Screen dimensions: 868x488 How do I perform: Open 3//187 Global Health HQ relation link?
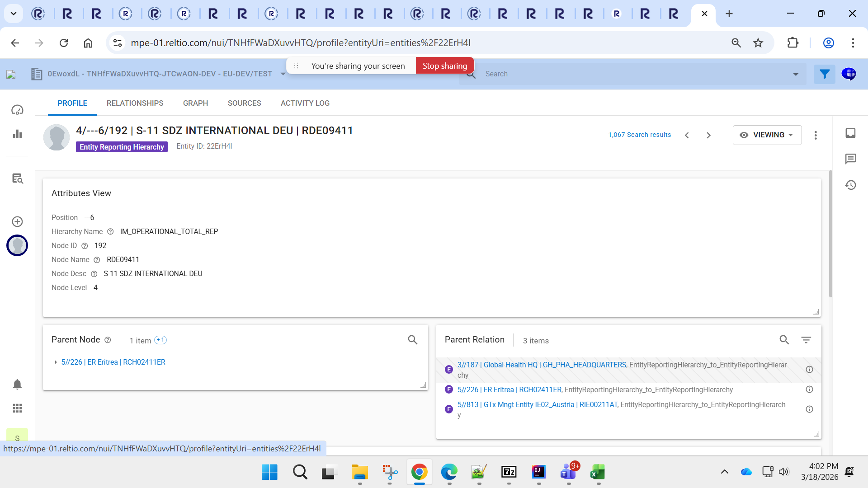pyautogui.click(x=542, y=365)
